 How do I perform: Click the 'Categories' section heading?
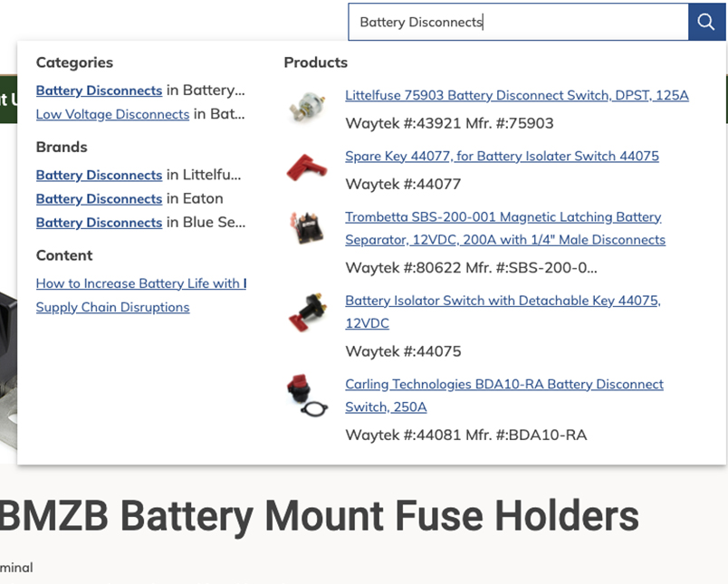[74, 62]
